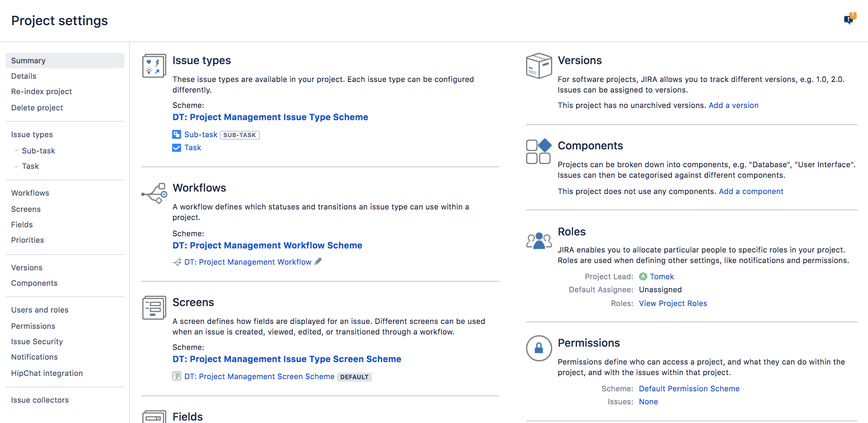Open the Task issue type link
This screenshot has height=423, width=868.
[193, 147]
